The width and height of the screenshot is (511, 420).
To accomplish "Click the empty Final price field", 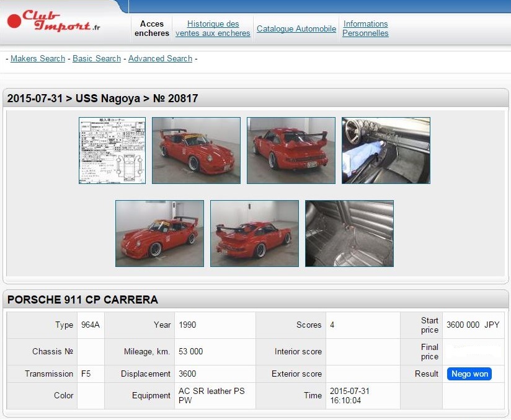I will coord(473,351).
